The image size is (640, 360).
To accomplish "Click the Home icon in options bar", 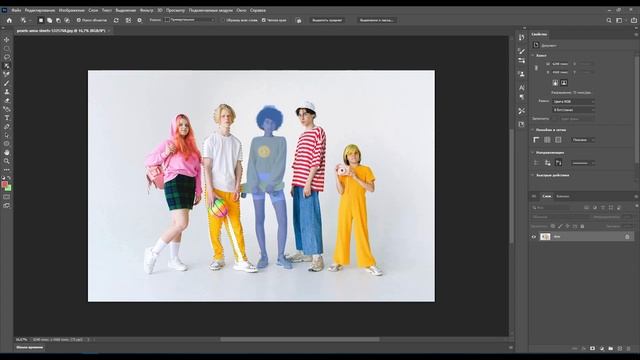I will (9, 20).
